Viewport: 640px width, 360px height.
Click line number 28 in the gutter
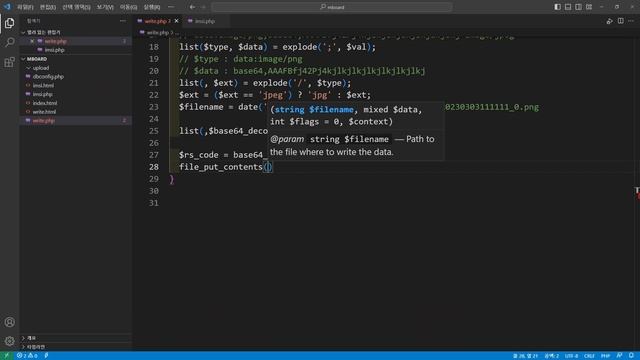click(153, 167)
